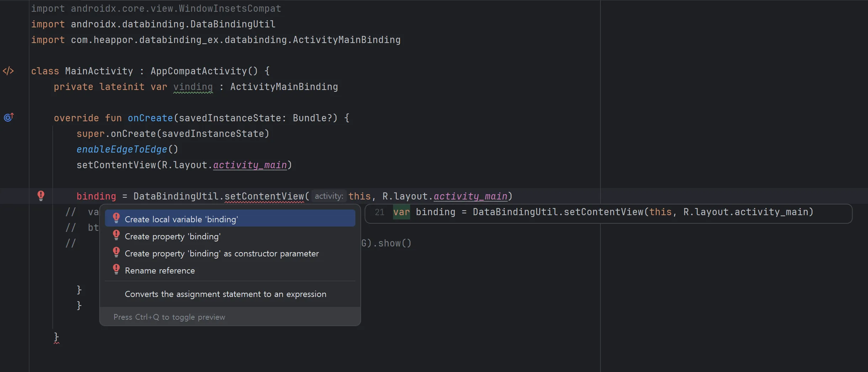Click the related XML file gutter icon
Viewport: 868px width, 372px height.
(x=8, y=71)
